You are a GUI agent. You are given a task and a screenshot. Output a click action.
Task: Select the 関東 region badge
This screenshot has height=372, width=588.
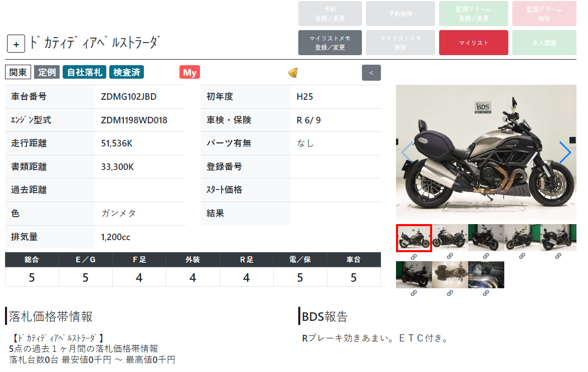(18, 72)
